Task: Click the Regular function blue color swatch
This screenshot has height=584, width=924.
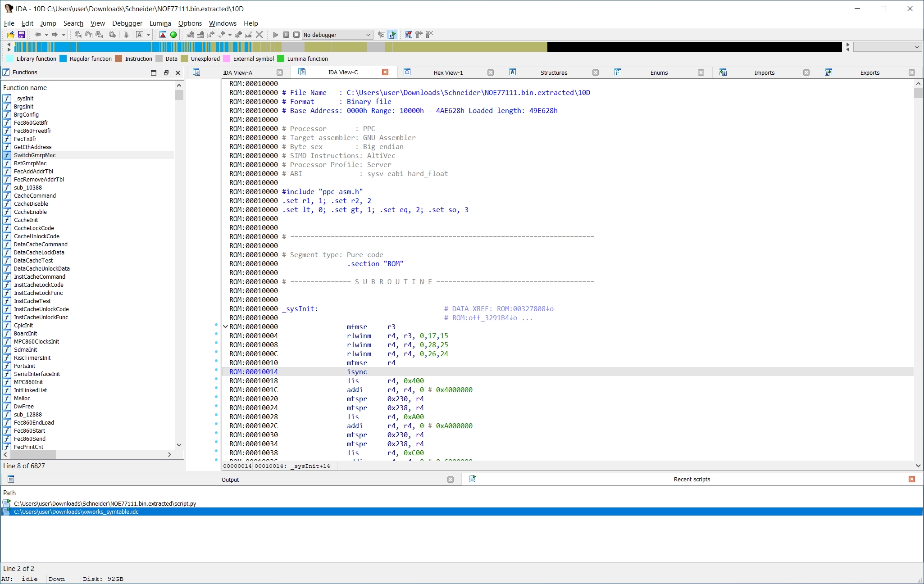Action: (x=63, y=59)
